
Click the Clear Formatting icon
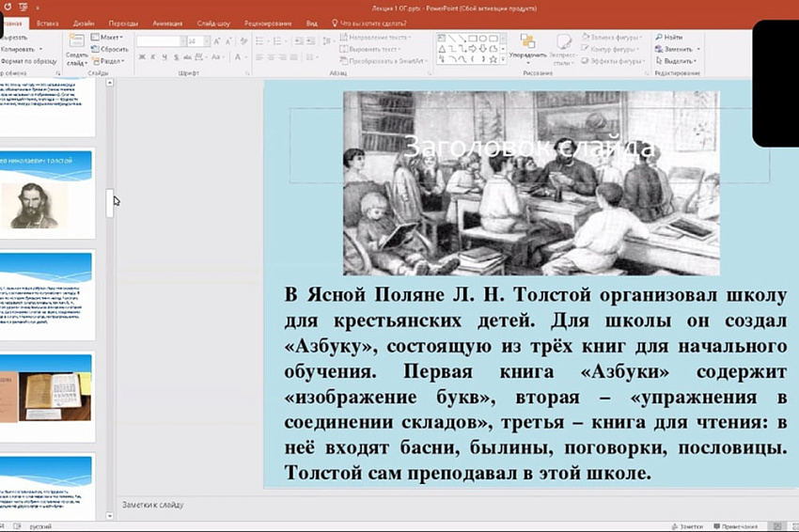coord(242,41)
